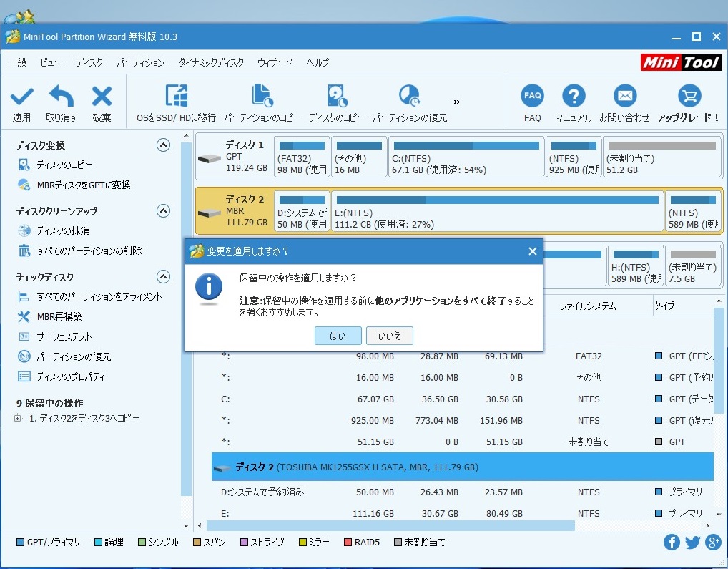
Task: Collapse the ディスククリーンアップ section
Action: click(163, 211)
